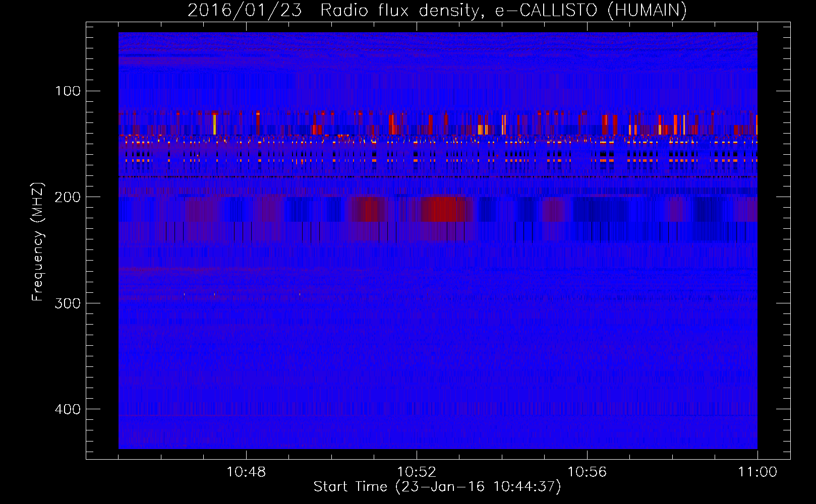The height and width of the screenshot is (504, 816).
Task: Click the plot title 'Radio flux density, e-CALLISTO (HUMAIN)'
Action: (503, 11)
